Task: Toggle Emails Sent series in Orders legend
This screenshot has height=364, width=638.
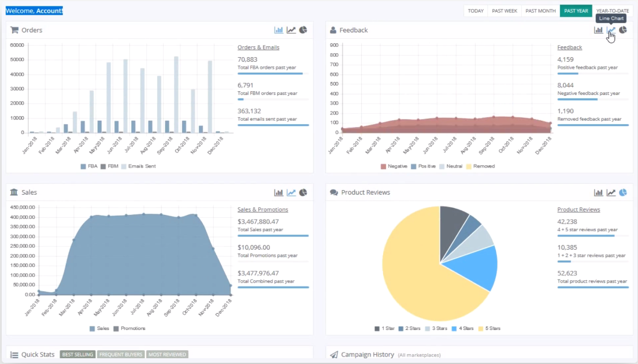Action: point(138,166)
